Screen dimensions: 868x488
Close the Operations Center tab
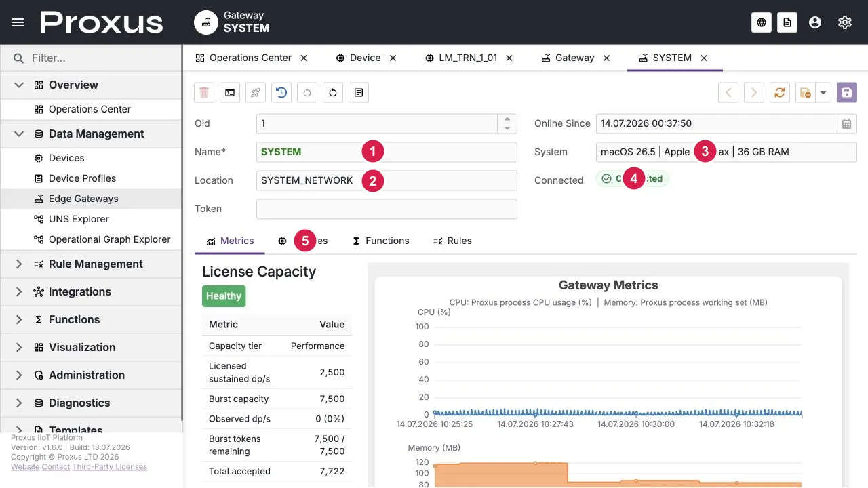(x=304, y=58)
